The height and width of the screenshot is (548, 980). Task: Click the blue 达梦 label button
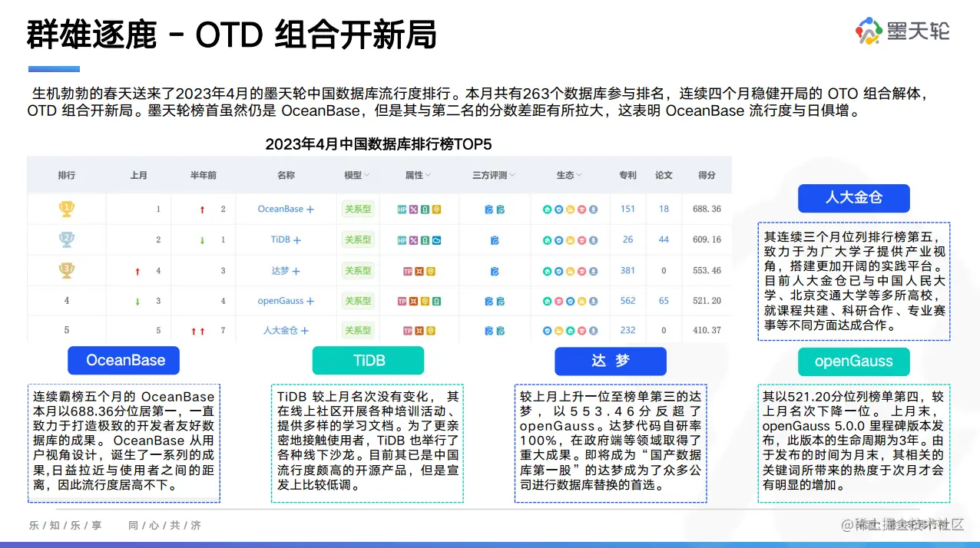pos(610,360)
